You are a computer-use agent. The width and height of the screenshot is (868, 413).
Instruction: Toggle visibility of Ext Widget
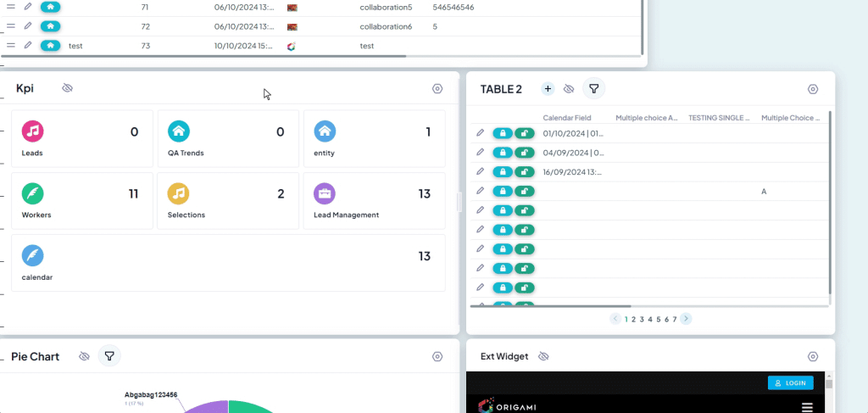[543, 356]
